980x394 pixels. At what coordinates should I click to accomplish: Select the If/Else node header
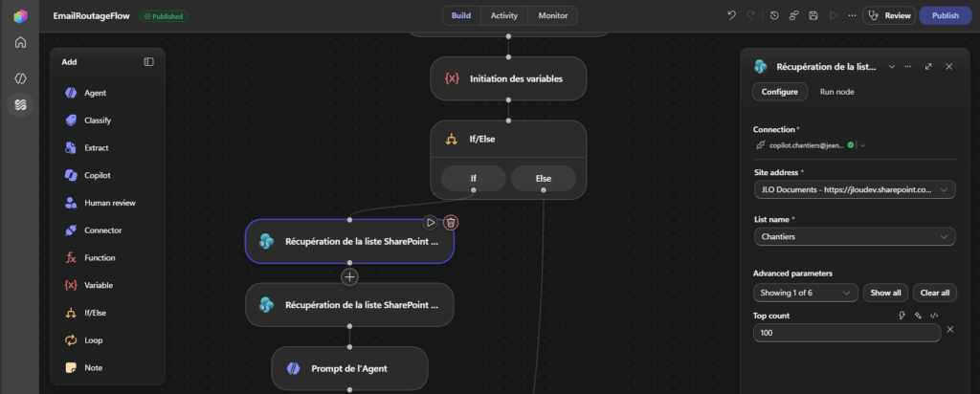pyautogui.click(x=508, y=140)
